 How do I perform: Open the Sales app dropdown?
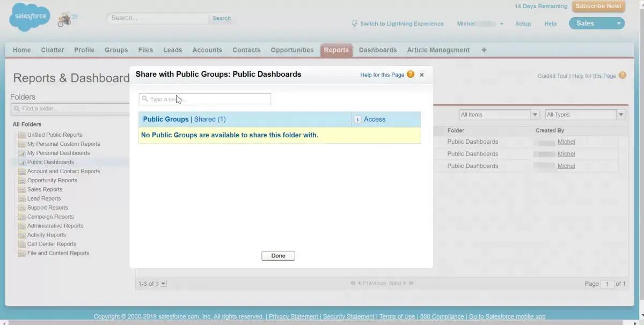[x=619, y=24]
